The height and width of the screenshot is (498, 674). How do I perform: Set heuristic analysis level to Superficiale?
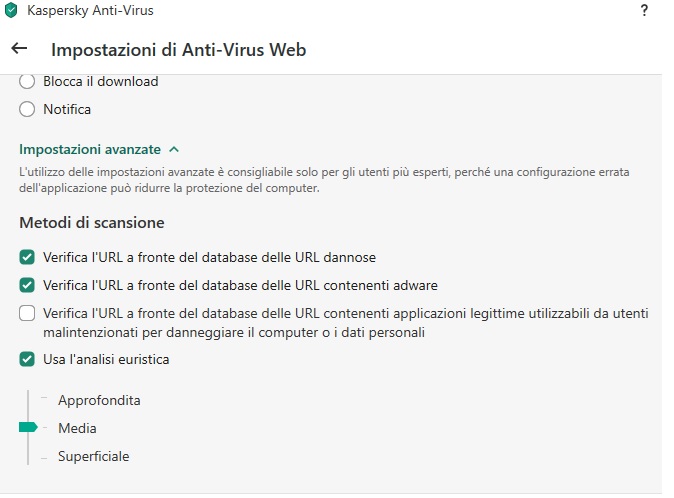(94, 456)
